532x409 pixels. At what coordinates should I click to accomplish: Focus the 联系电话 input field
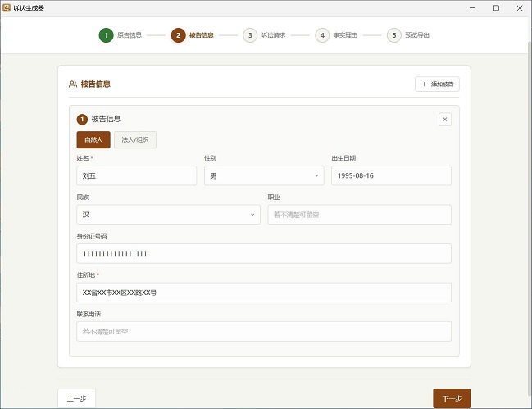(x=263, y=331)
